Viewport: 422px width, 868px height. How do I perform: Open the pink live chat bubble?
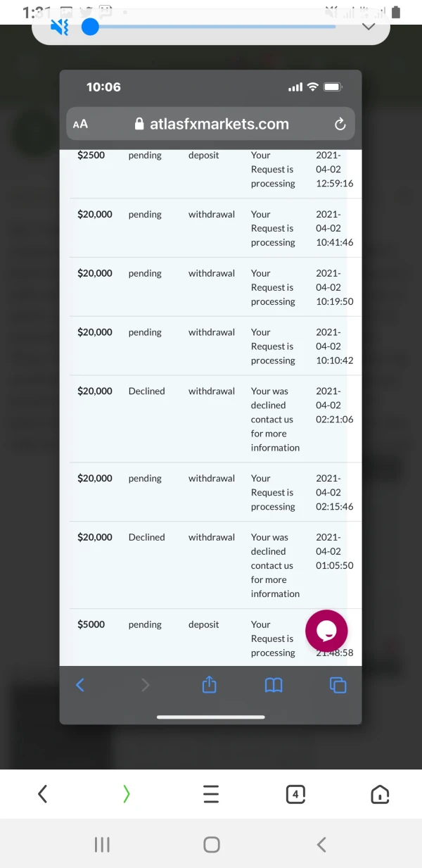point(326,631)
